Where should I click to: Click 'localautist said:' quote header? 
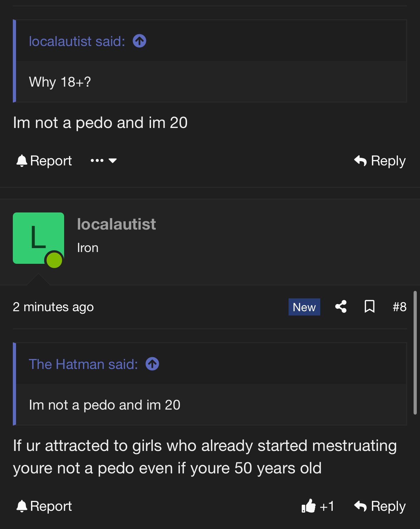tap(77, 41)
